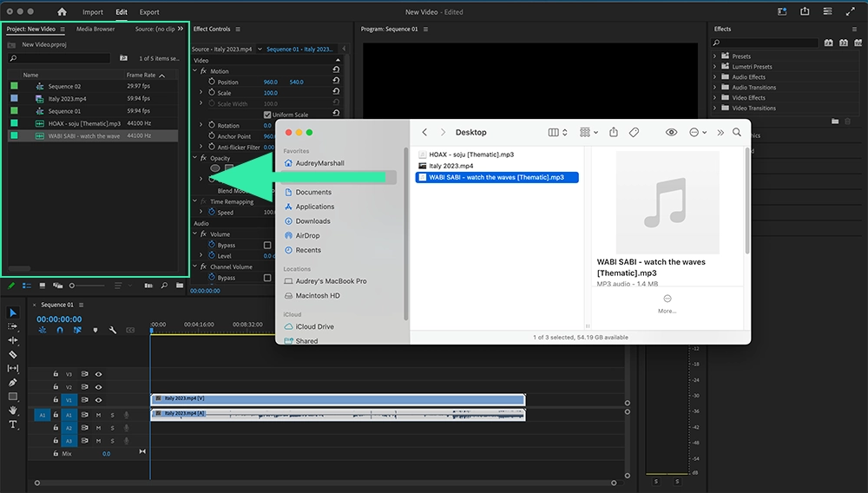
Task: Open the Finder group-by dropdown
Action: (589, 132)
